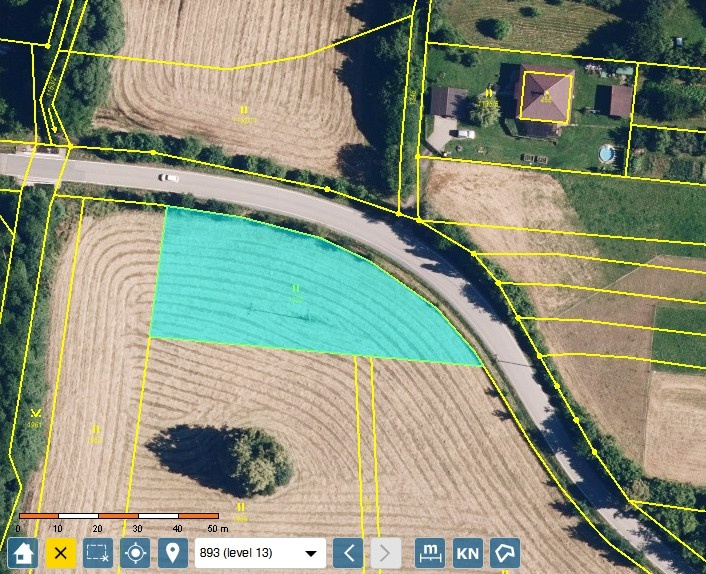
Task: Click the round swimming pool in the garden
Action: point(607,154)
